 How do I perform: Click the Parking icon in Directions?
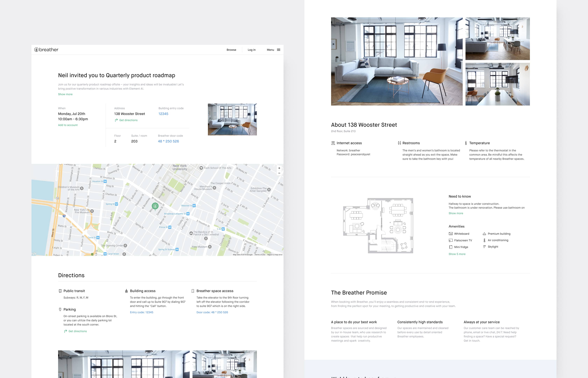pyautogui.click(x=60, y=310)
